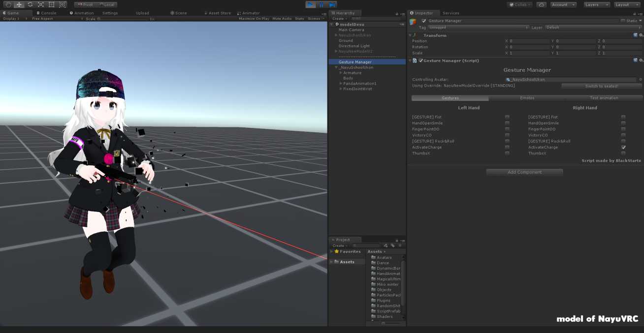Open the Layout dropdown

[x=627, y=4]
